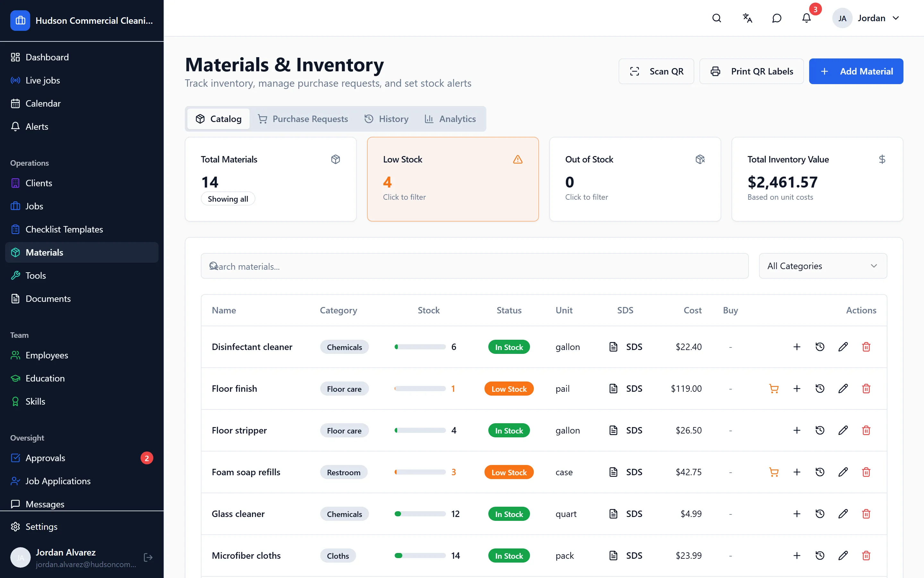The image size is (924, 578).
Task: Open Job Applications in the sidebar
Action: point(82,481)
